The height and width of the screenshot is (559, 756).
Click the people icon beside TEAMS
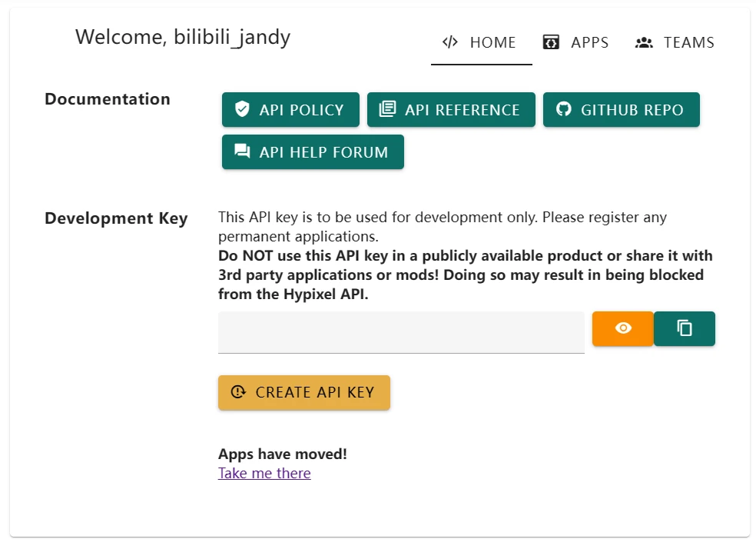[644, 42]
